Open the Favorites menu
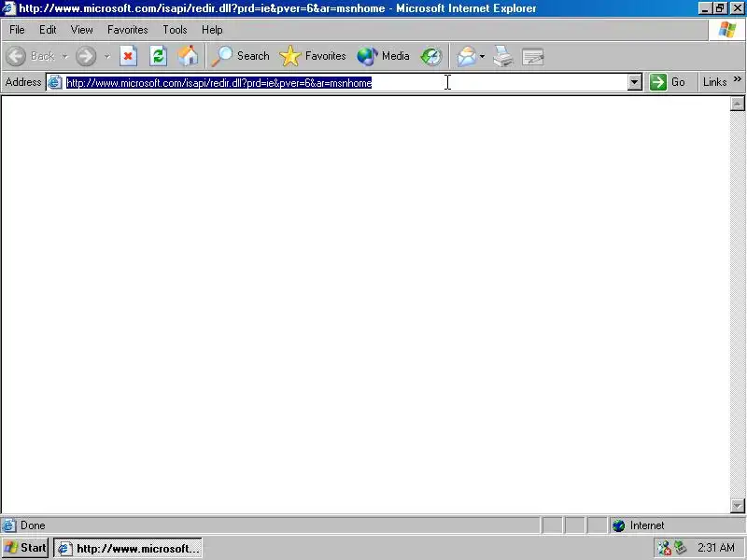This screenshot has height=560, width=747. click(127, 30)
